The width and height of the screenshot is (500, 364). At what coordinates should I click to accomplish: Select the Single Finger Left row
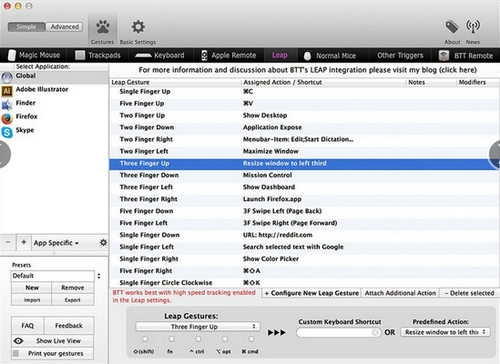pyautogui.click(x=304, y=247)
